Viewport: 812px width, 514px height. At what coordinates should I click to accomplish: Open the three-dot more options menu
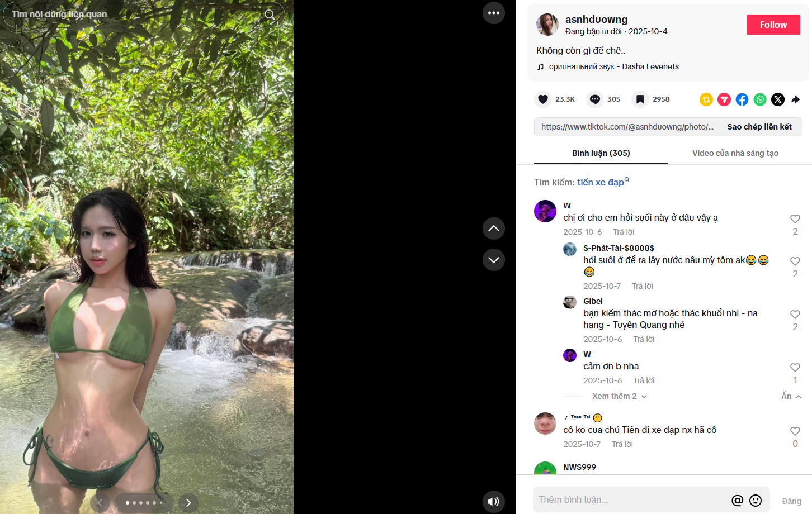pyautogui.click(x=494, y=13)
